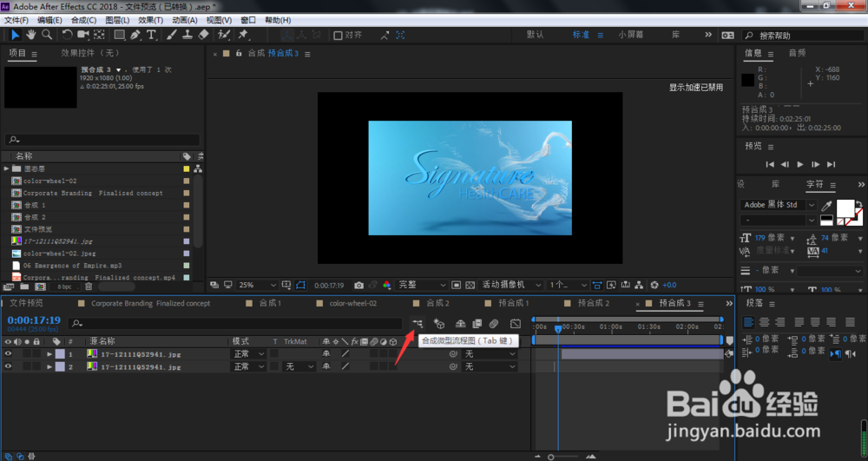
Task: Enable the snapping checkbox
Action: pyautogui.click(x=338, y=35)
